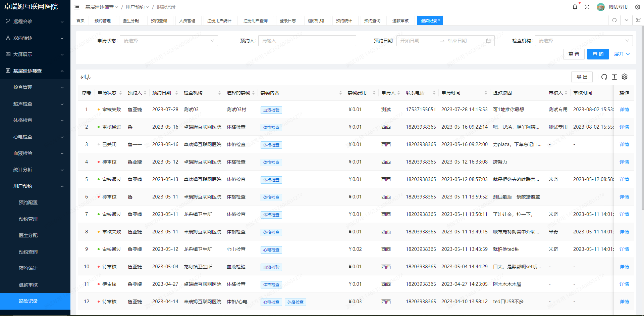Open the notifications bell
Image resolution: width=644 pixels, height=316 pixels.
pyautogui.click(x=575, y=7)
